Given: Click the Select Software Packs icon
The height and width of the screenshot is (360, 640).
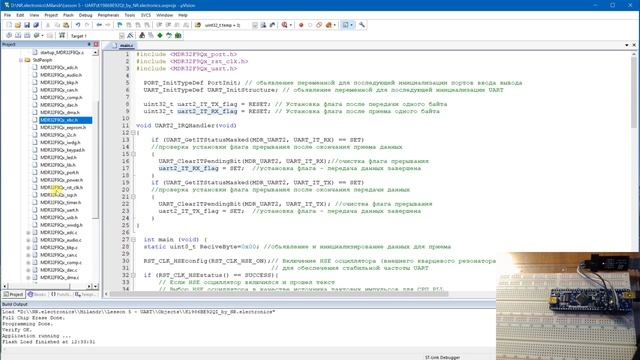Looking at the screenshot, I should pos(169,36).
